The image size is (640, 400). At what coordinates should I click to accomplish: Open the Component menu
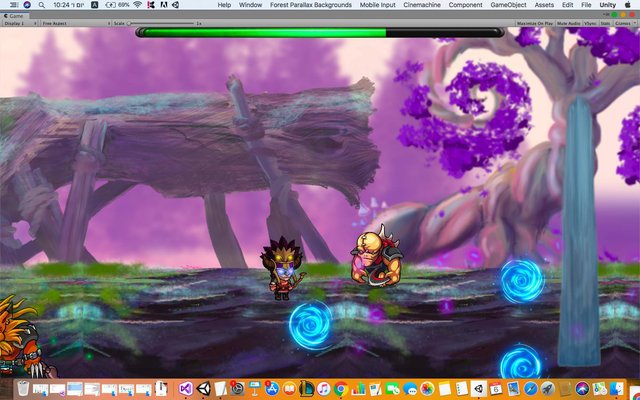[465, 5]
